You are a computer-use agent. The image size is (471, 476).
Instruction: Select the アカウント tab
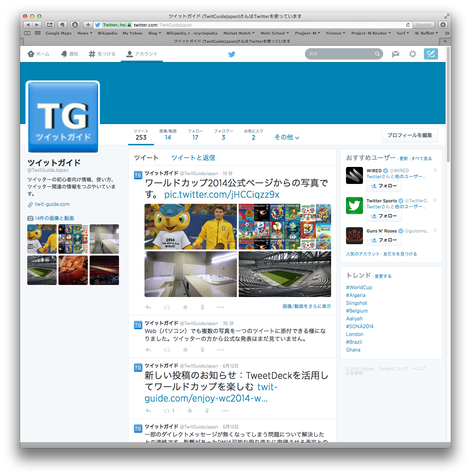click(142, 54)
